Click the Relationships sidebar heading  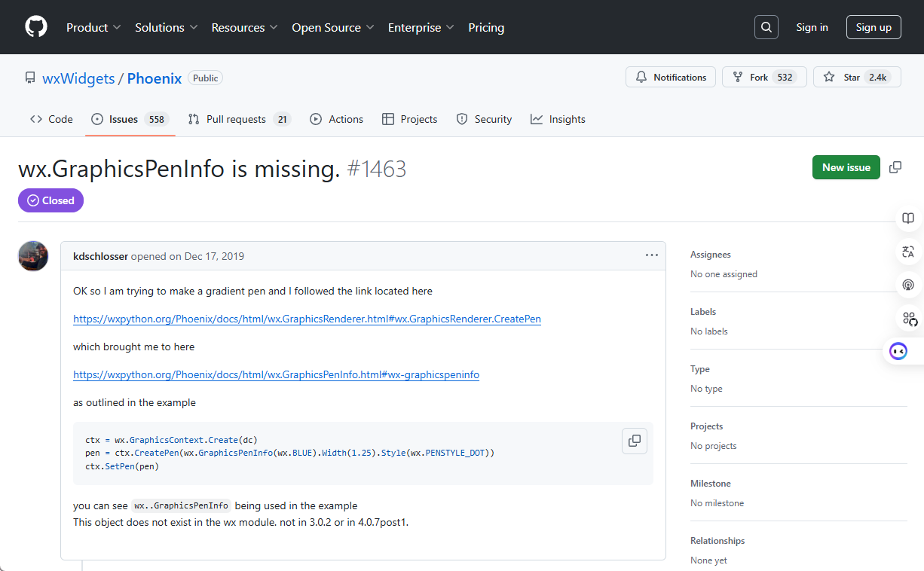pyautogui.click(x=717, y=541)
